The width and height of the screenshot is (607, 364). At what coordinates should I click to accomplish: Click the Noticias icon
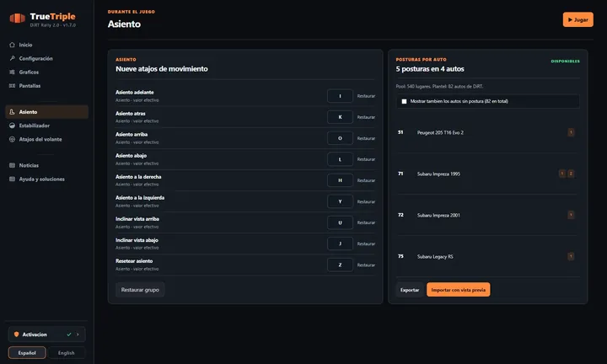pos(12,165)
